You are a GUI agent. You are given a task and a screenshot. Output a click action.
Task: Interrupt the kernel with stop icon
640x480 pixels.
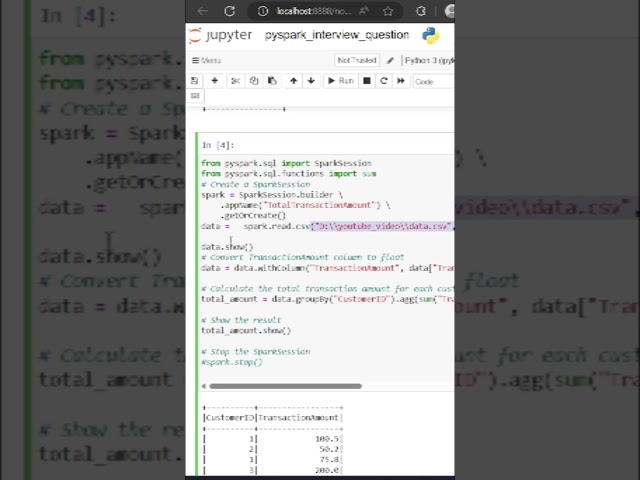(367, 81)
